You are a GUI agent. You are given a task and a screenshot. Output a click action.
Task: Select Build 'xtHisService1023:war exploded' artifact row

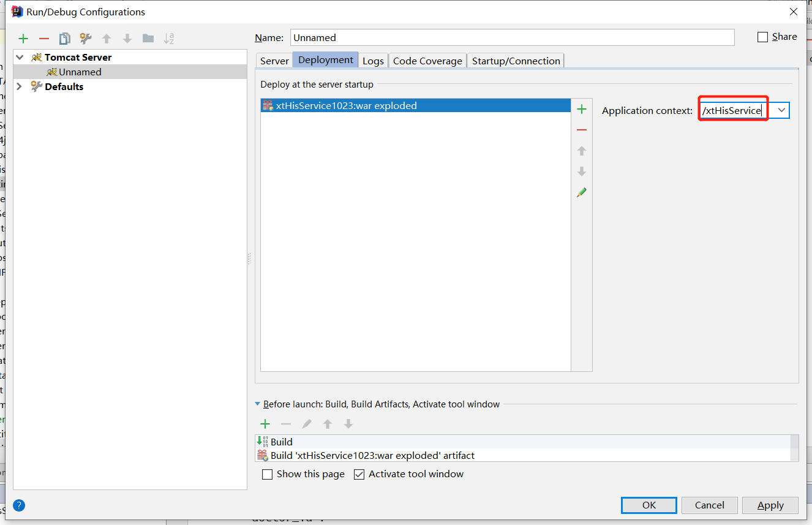click(x=523, y=455)
